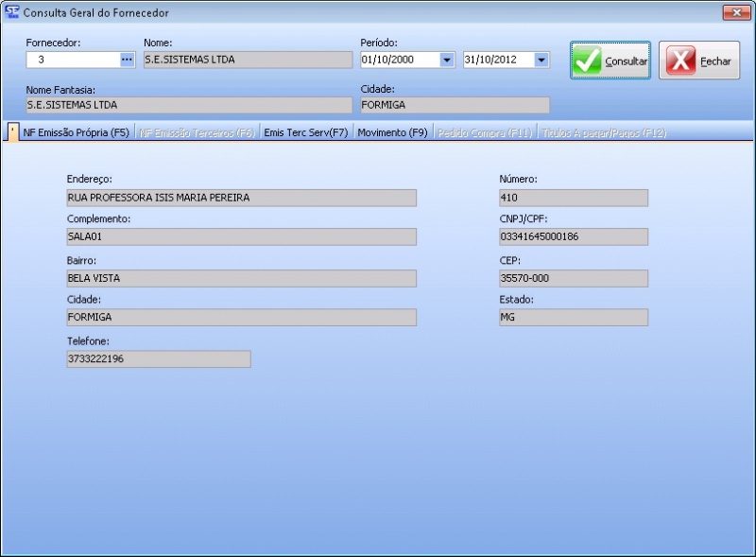Click the green checkmark Consultar button

click(x=610, y=61)
